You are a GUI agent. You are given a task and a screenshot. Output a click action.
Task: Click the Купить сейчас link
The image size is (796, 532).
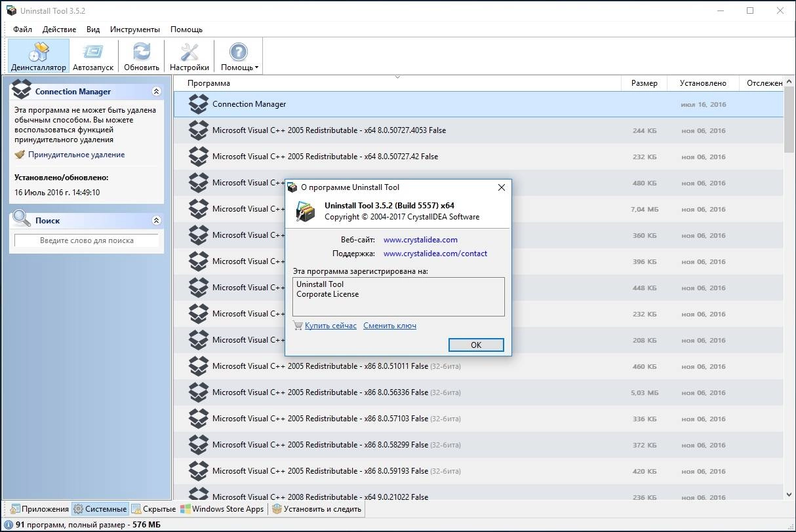330,326
